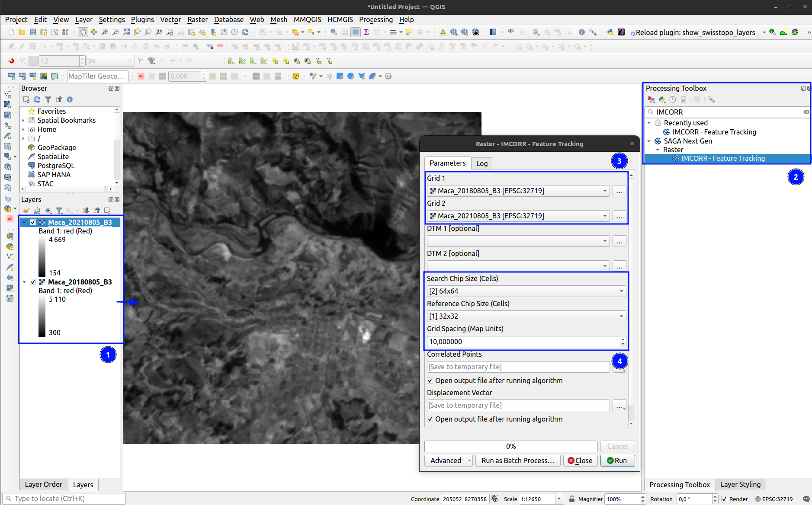This screenshot has height=505, width=812.
Task: Toggle the Render checkbox in status bar
Action: (x=724, y=499)
